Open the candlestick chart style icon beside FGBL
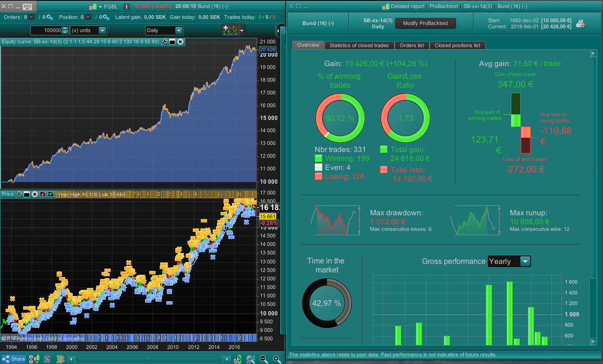The image size is (603, 364). (93, 7)
